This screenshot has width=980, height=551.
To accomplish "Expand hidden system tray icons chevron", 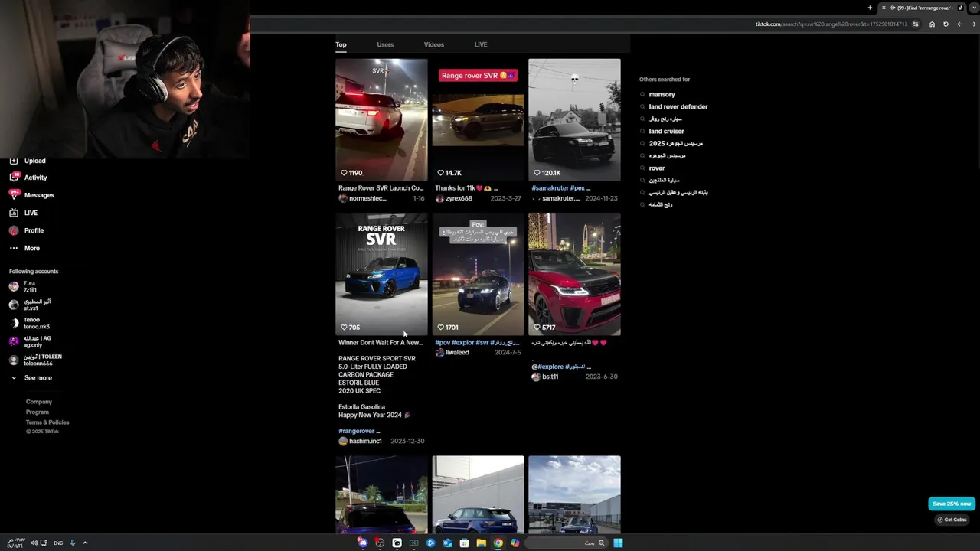I will coord(85,543).
